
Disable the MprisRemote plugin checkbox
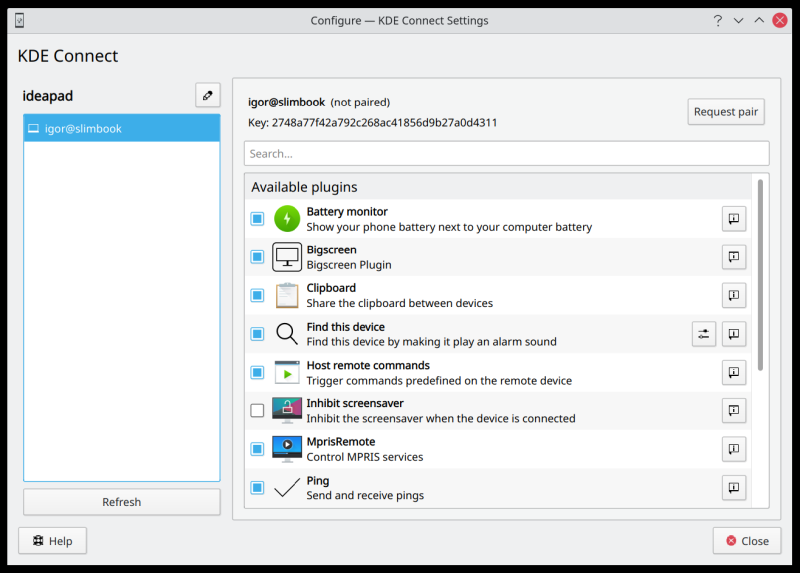257,449
